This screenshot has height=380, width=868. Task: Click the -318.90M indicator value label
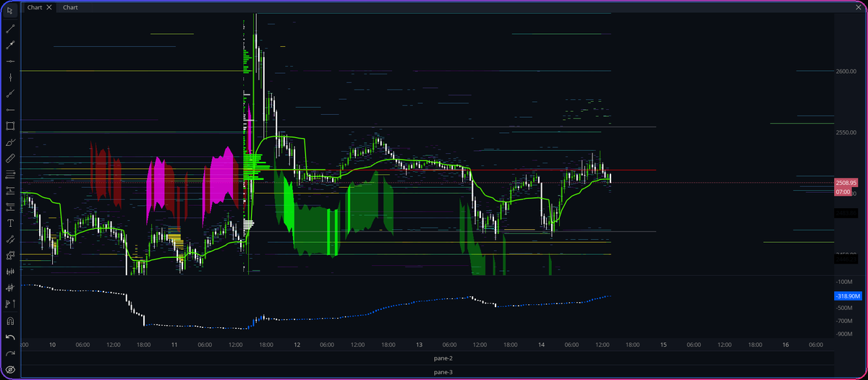pyautogui.click(x=847, y=296)
